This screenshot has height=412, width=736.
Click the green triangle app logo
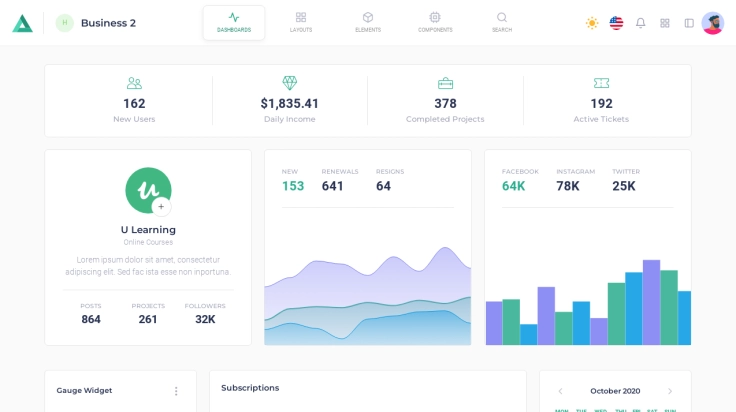22,23
